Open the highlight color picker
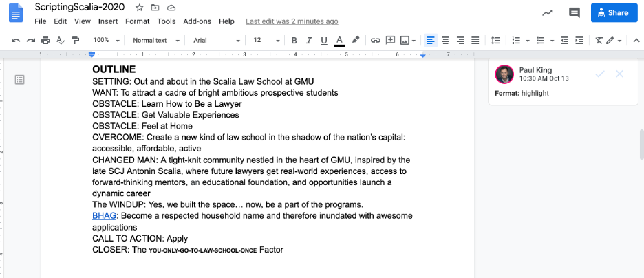This screenshot has width=644, height=278. pos(355,40)
